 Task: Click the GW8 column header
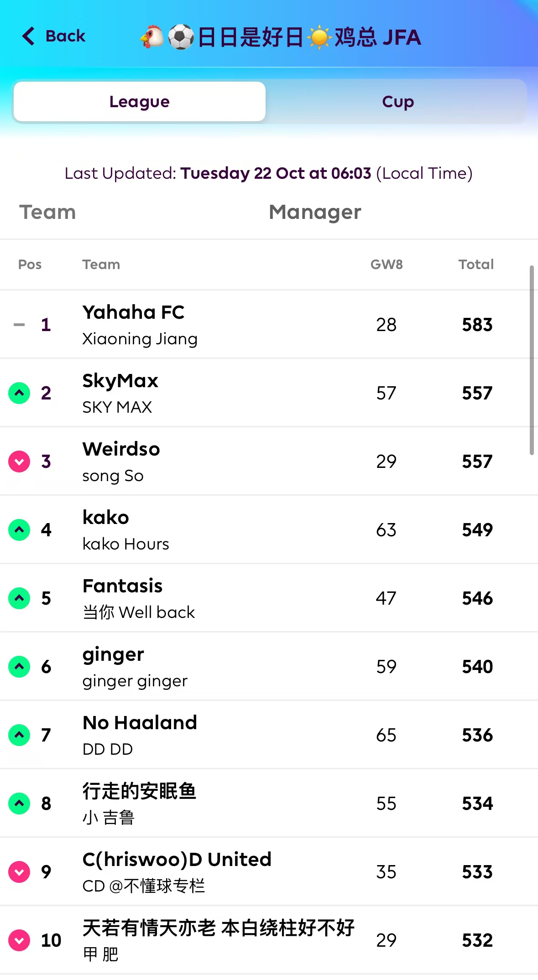click(387, 264)
